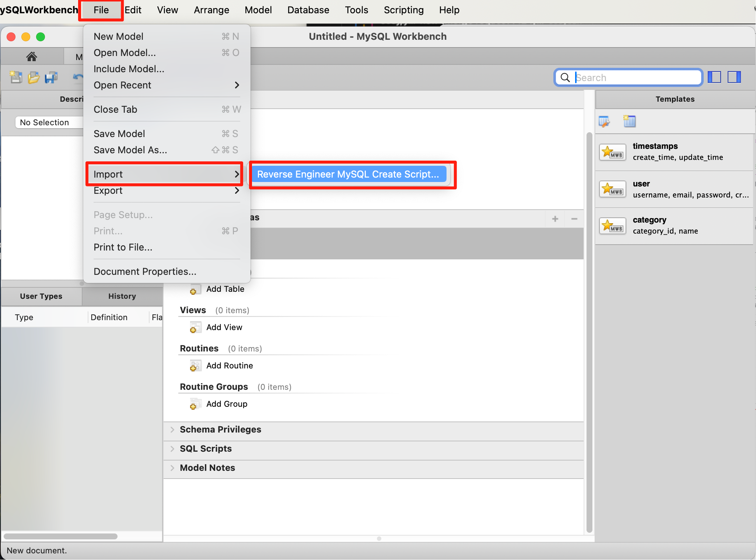Expand the Export submenu

click(167, 190)
